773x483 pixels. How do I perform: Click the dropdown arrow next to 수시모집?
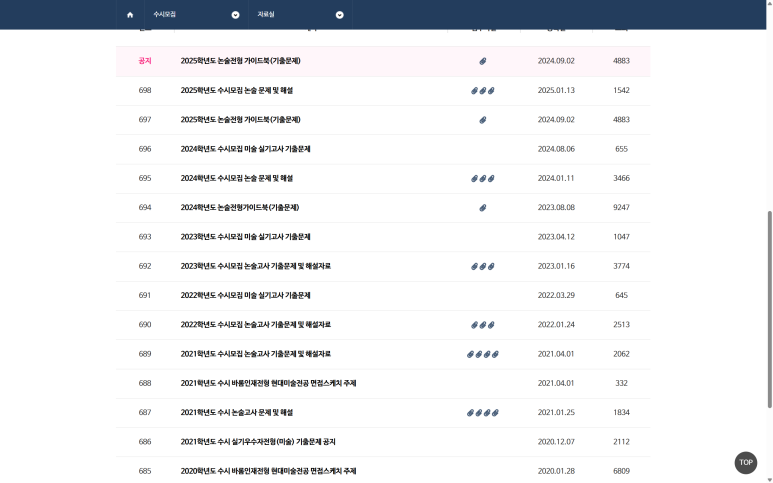click(x=235, y=15)
